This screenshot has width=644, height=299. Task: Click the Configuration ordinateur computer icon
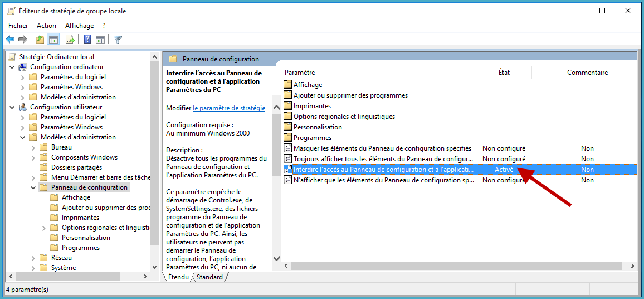(x=23, y=67)
